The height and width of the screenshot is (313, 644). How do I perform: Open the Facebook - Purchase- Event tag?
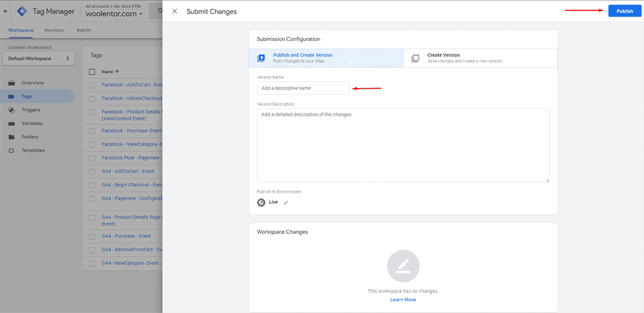(132, 131)
